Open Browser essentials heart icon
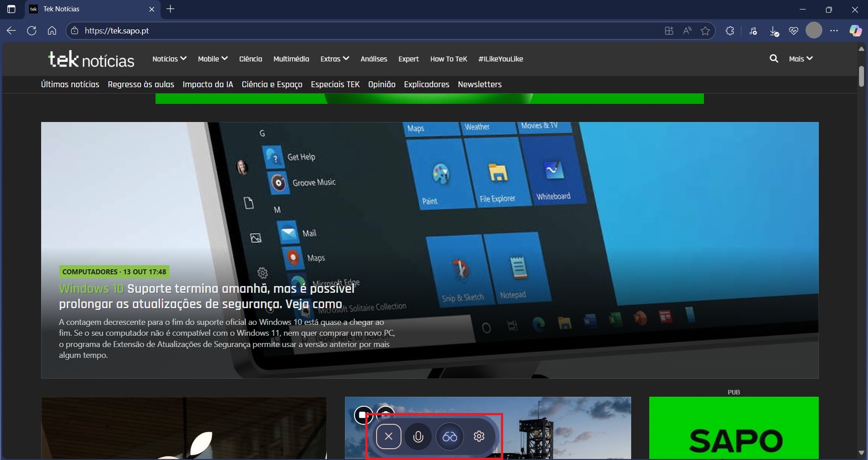Viewport: 868px width, 460px height. [x=793, y=31]
